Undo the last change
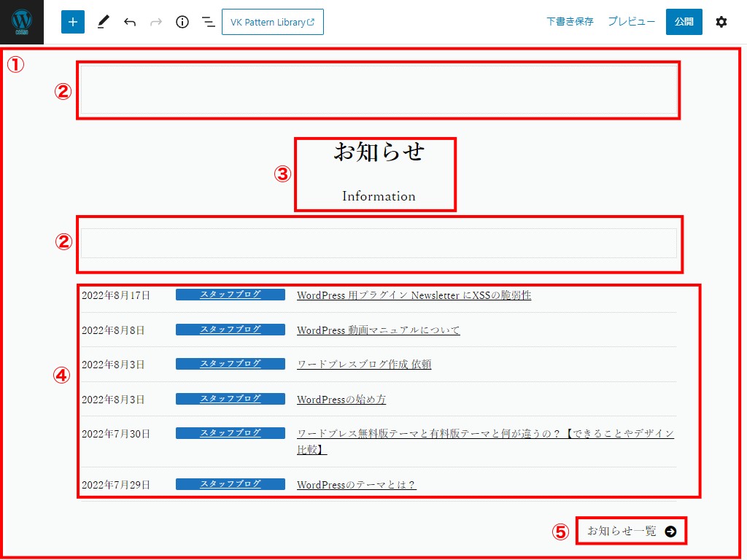Viewport: 747px width, 560px height. coord(130,22)
